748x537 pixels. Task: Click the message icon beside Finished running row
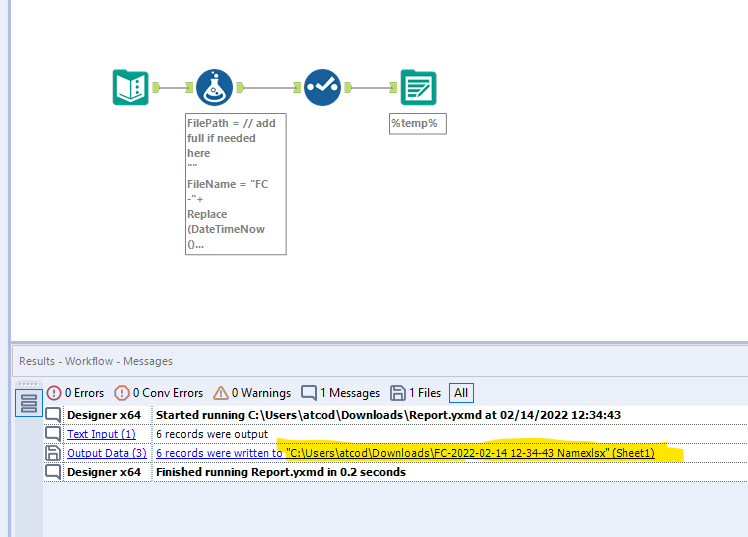coord(53,472)
